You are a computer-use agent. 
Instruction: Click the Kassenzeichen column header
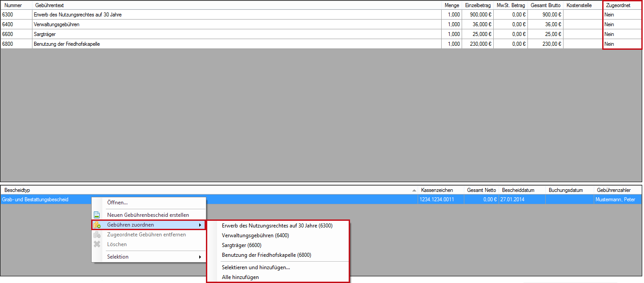[x=437, y=190]
